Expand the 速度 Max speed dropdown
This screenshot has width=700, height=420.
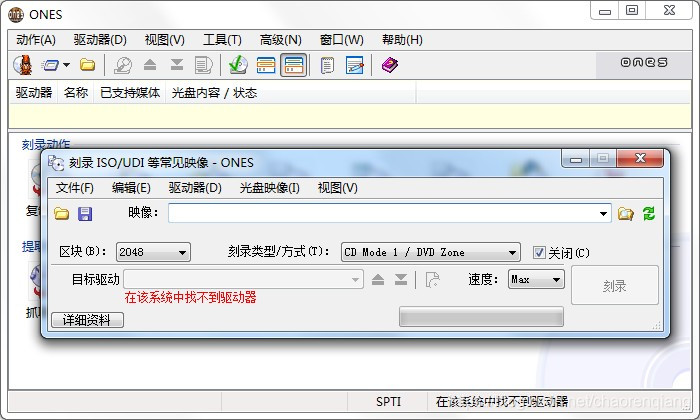(x=536, y=279)
